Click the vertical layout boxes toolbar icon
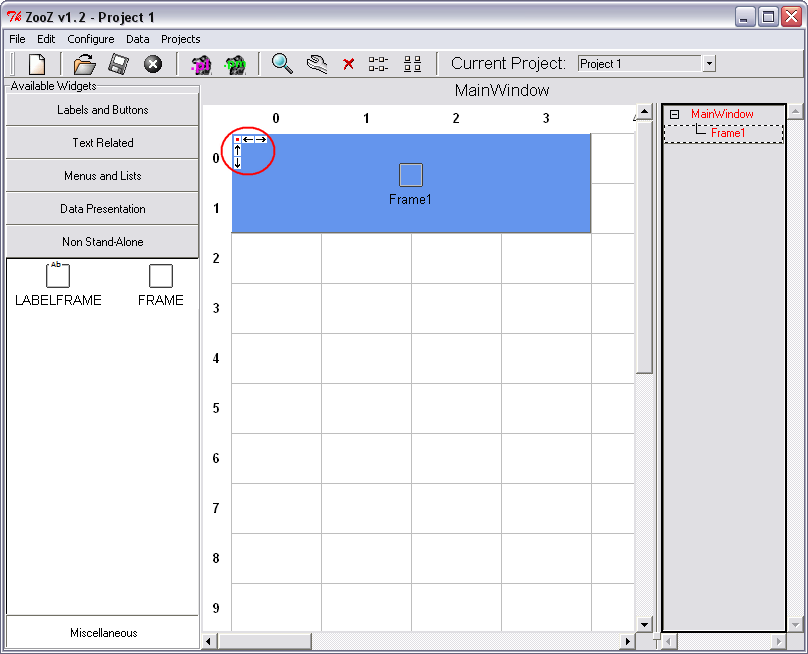The width and height of the screenshot is (808, 654). (x=412, y=64)
